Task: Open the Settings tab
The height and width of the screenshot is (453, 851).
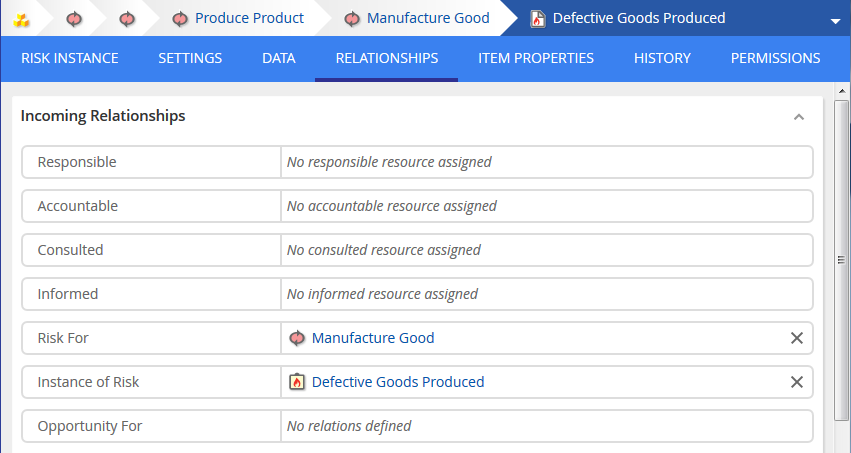Action: [x=190, y=58]
